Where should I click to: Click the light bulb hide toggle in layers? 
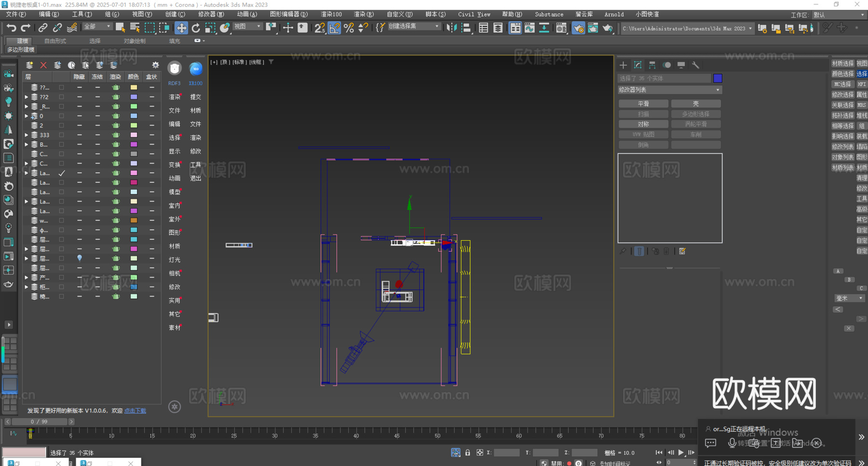tap(80, 258)
